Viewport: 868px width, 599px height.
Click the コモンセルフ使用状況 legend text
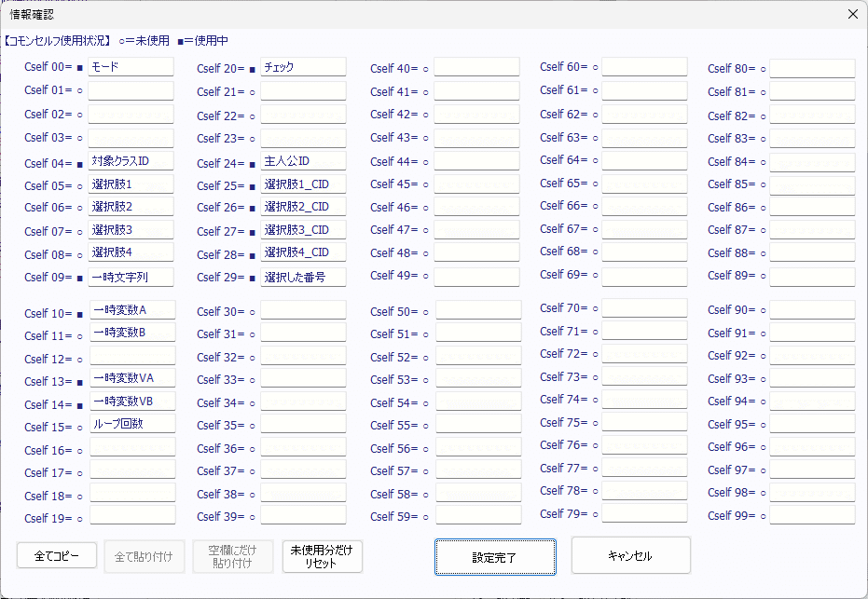[58, 40]
